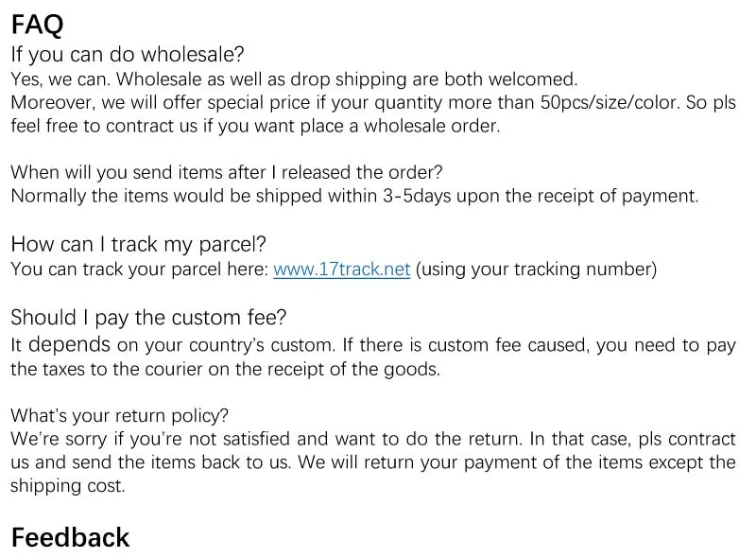This screenshot has height=557, width=756.
Task: Click the question "Should I pay the custom fee?"
Action: coord(148,318)
